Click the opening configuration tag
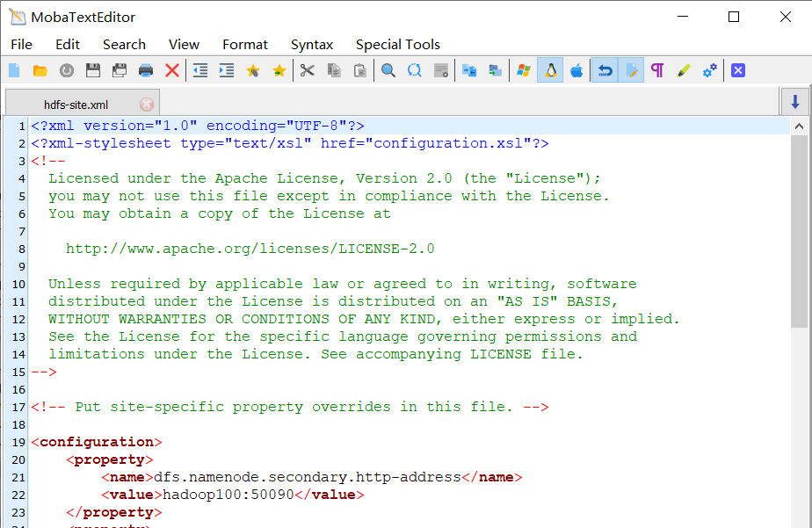812x528 pixels. pos(97,442)
